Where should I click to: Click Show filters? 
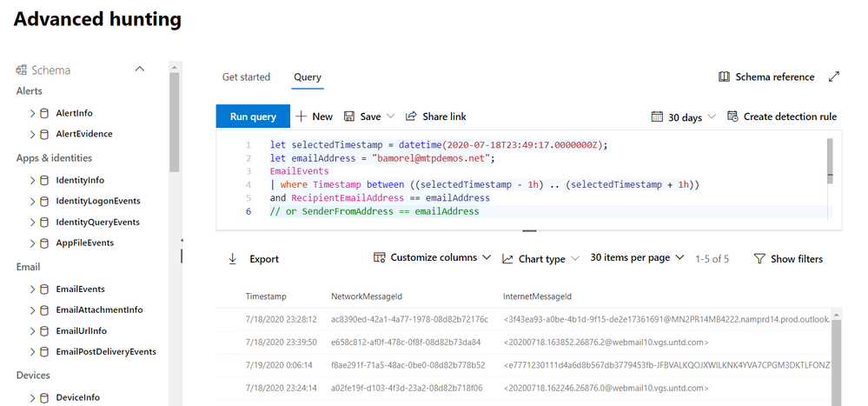point(788,259)
